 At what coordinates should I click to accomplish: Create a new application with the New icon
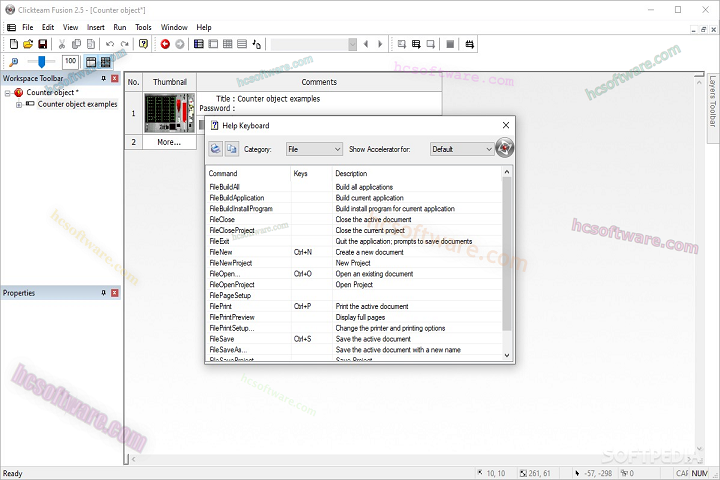point(14,44)
